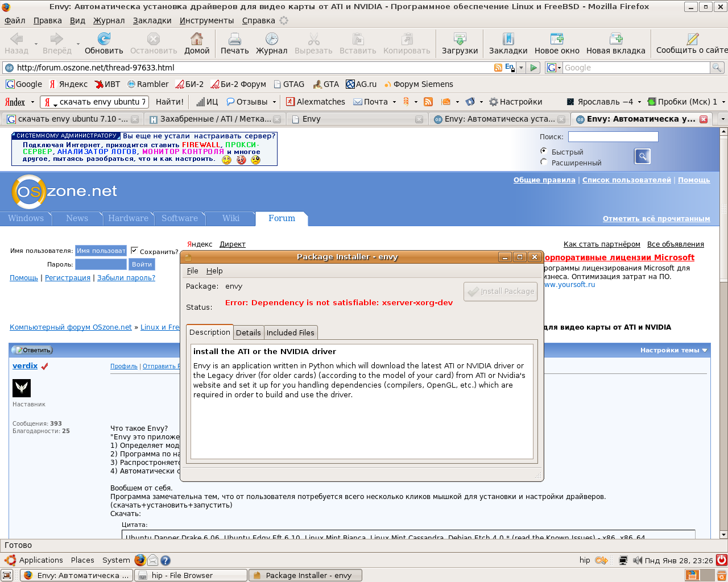Click the Войти login button

click(x=142, y=264)
